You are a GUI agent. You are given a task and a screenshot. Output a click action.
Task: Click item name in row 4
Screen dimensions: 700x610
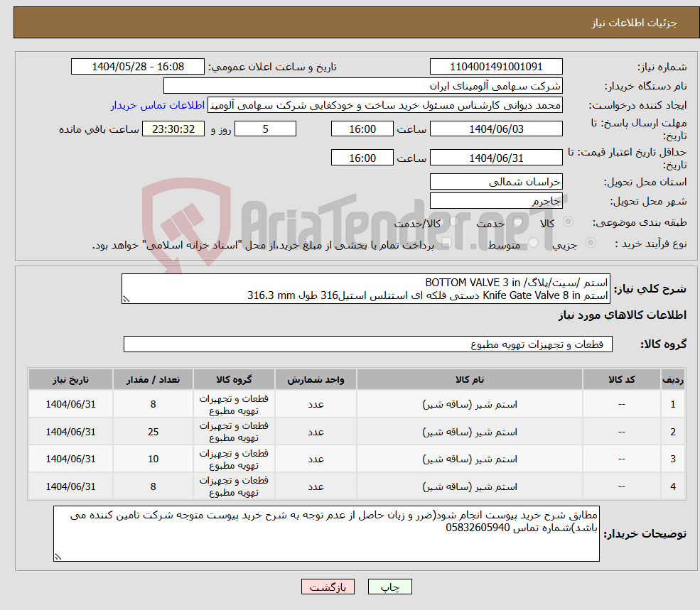[470, 487]
